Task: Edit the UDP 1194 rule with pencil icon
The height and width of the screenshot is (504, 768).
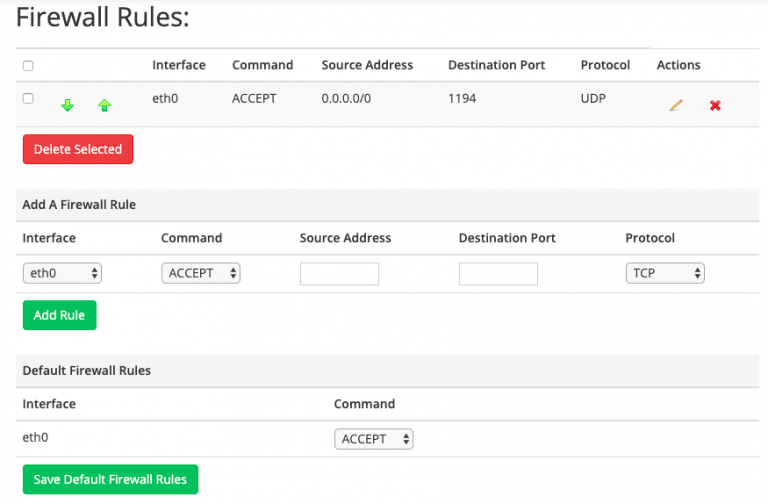Action: point(676,105)
